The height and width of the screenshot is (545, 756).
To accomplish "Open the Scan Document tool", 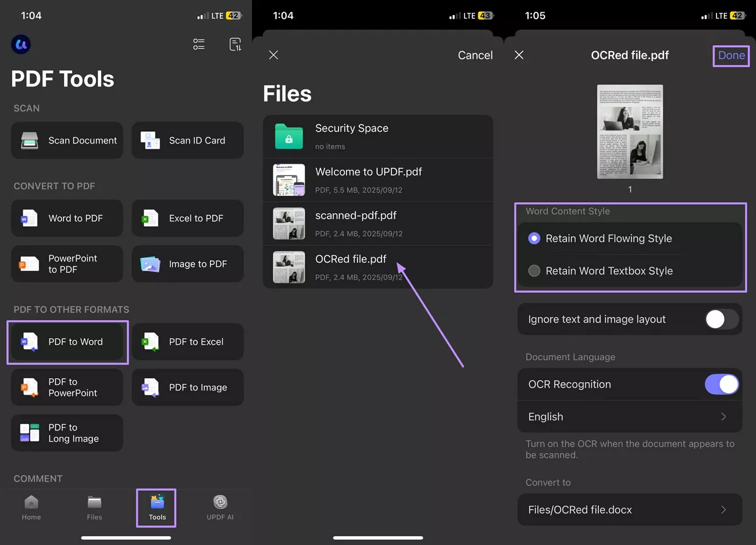I will (x=67, y=140).
